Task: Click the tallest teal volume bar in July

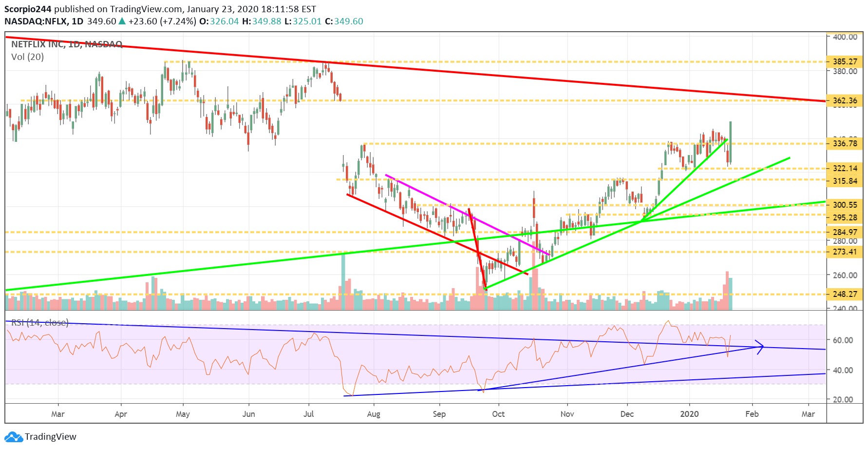Action: (343, 281)
